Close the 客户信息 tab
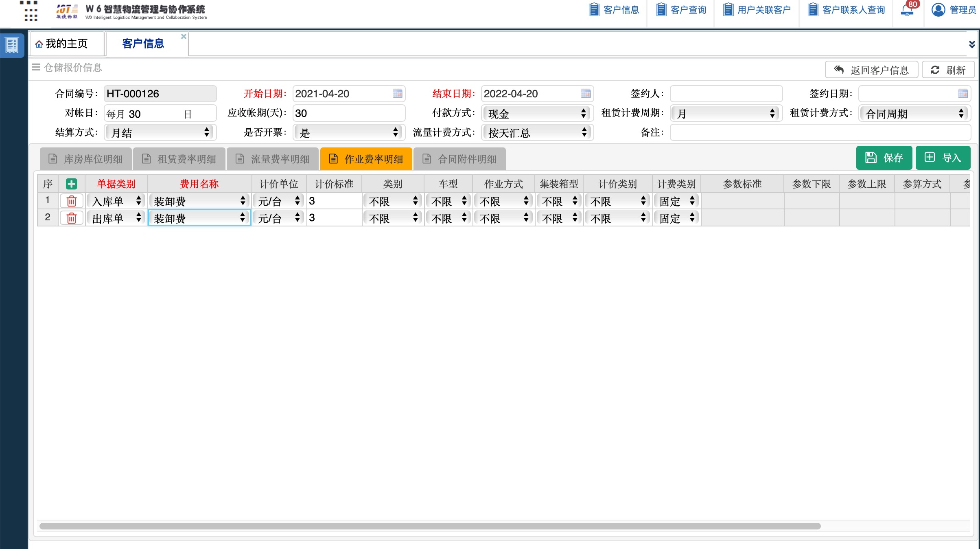 [184, 37]
